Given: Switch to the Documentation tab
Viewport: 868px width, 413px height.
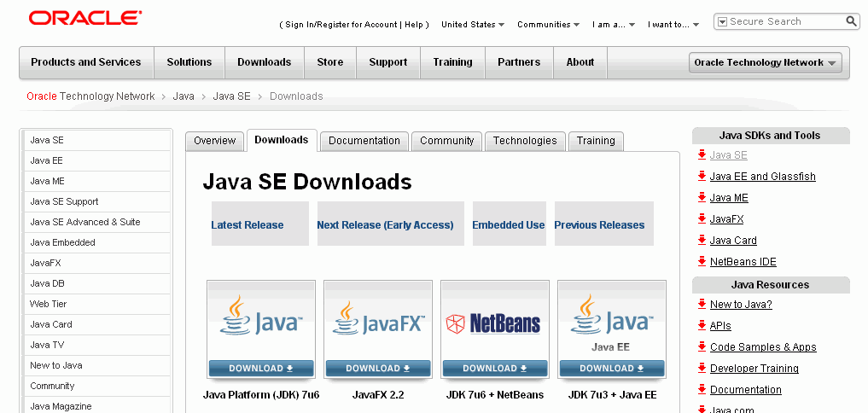Looking at the screenshot, I should pos(364,141).
